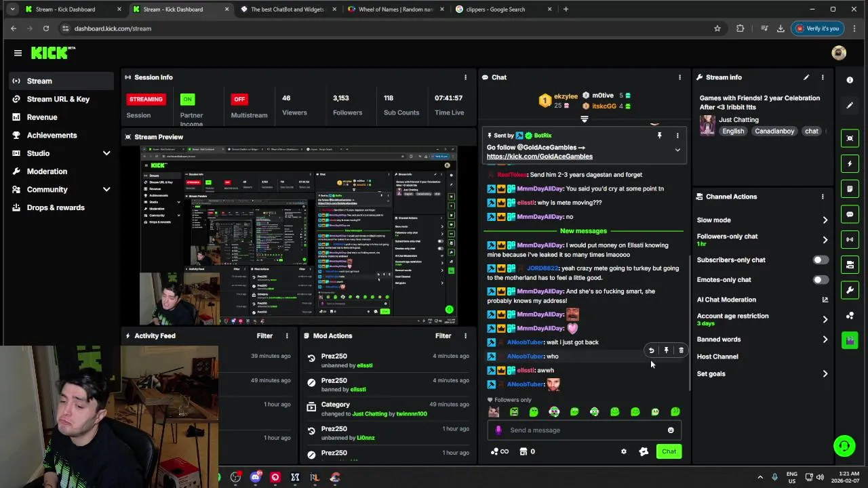The height and width of the screenshot is (488, 868).
Task: Click the Just Chatting category thumbnail
Action: 707,125
